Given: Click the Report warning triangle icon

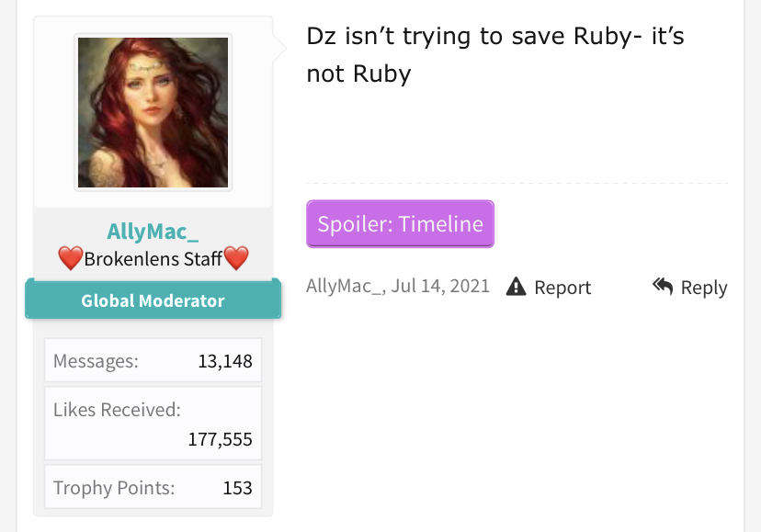Looking at the screenshot, I should [x=516, y=287].
